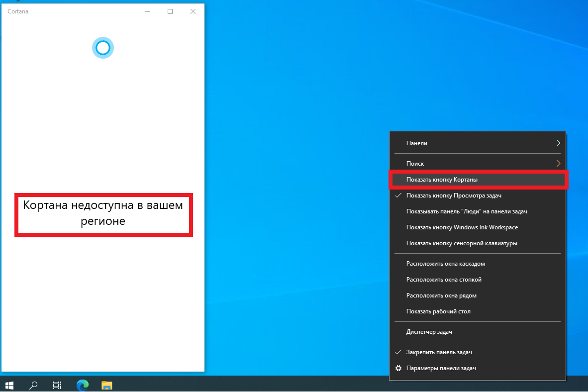588x392 pixels.
Task: Minimize the Cortana window
Action: point(147,11)
